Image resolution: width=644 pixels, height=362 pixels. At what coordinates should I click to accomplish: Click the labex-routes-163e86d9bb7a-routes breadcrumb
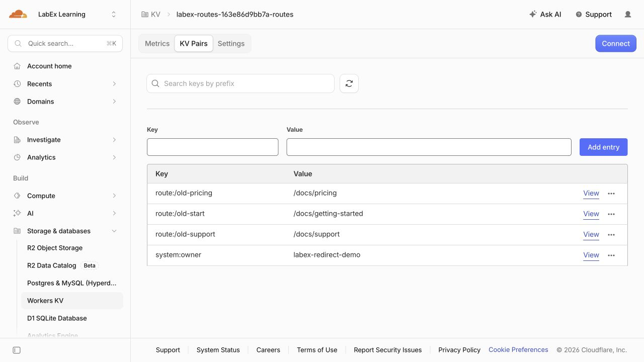coord(235,15)
